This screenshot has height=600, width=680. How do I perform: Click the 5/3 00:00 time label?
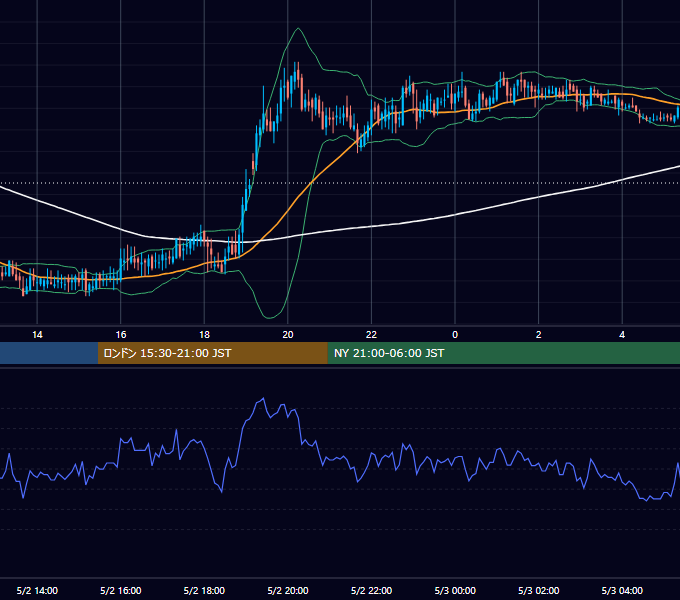point(455,590)
